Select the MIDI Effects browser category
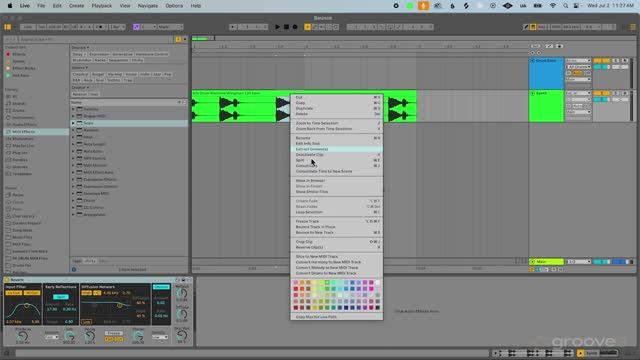Viewport: 640px width, 360px height. coord(36,132)
